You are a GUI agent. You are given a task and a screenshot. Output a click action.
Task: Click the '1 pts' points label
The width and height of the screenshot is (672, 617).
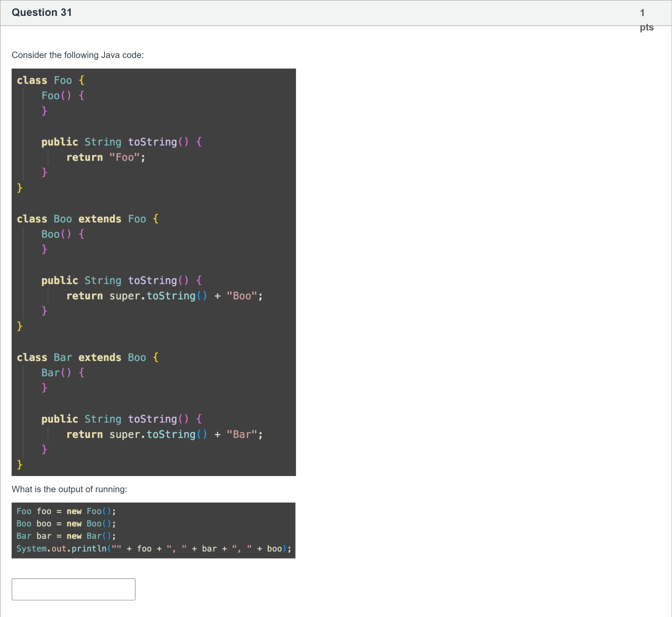647,20
